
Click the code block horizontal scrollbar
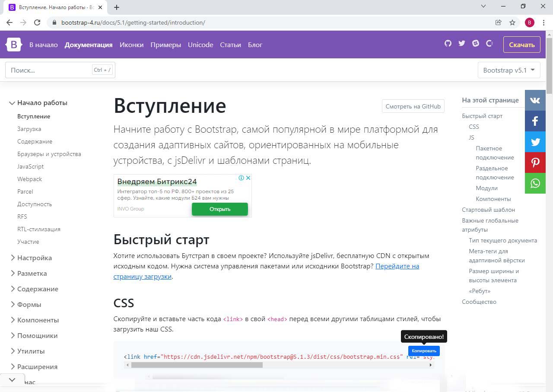click(197, 365)
